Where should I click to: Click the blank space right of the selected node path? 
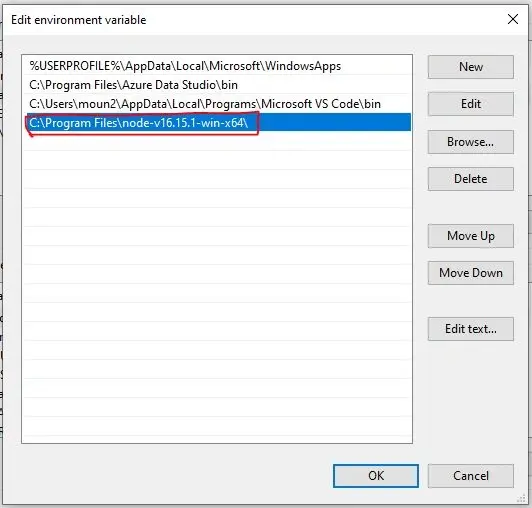coord(334,123)
